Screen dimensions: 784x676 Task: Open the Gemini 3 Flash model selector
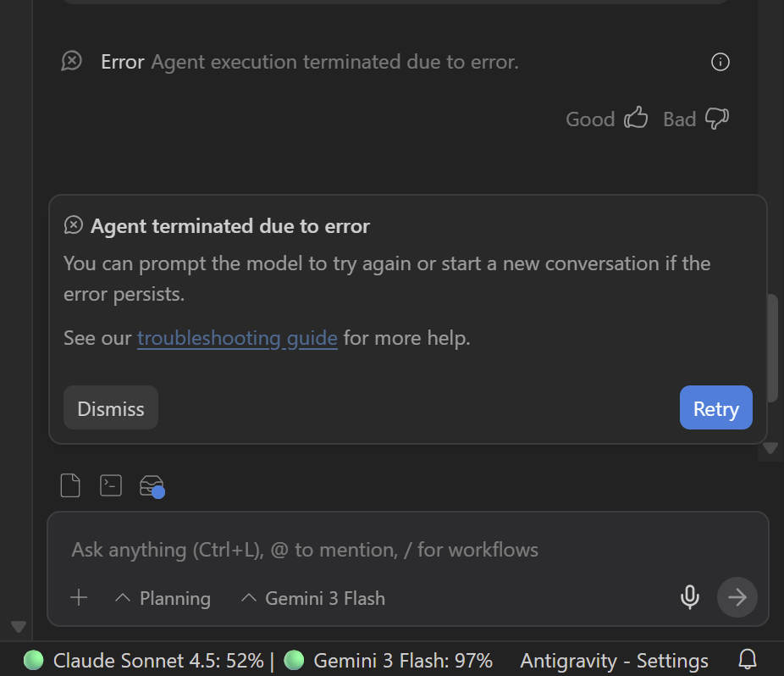point(313,598)
